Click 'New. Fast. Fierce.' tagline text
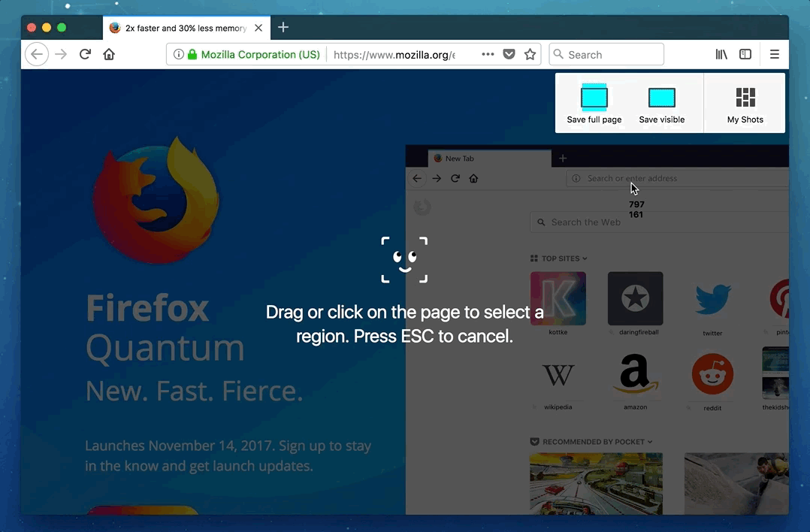 click(194, 391)
